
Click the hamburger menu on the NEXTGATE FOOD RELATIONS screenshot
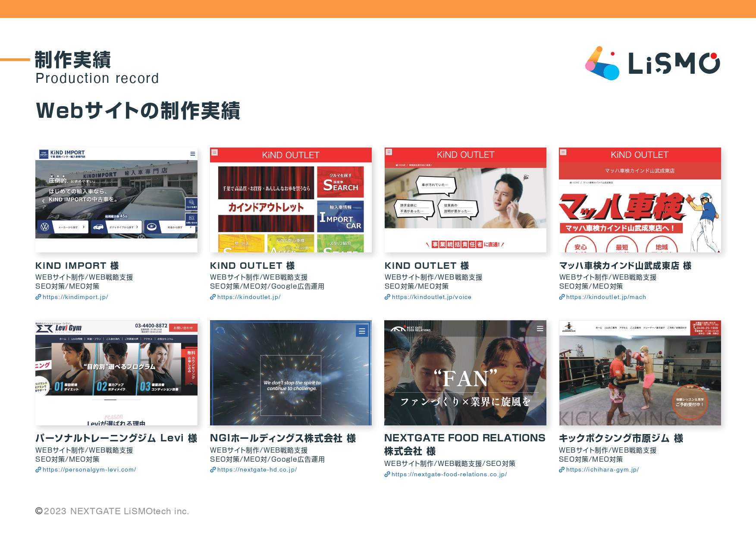tap(540, 328)
